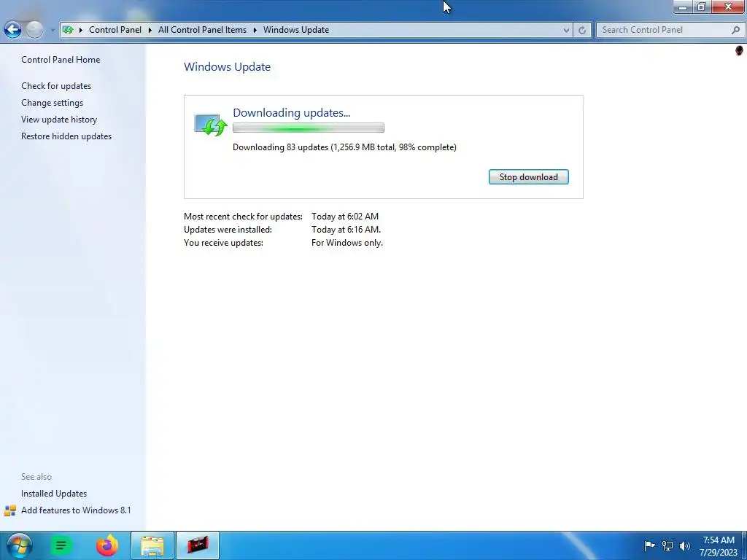Image resolution: width=747 pixels, height=560 pixels.
Task: Click the download progress bar
Action: (x=309, y=128)
